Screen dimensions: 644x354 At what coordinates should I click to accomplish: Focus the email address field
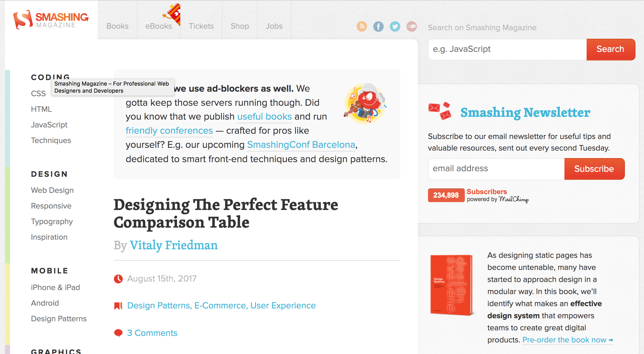click(496, 169)
